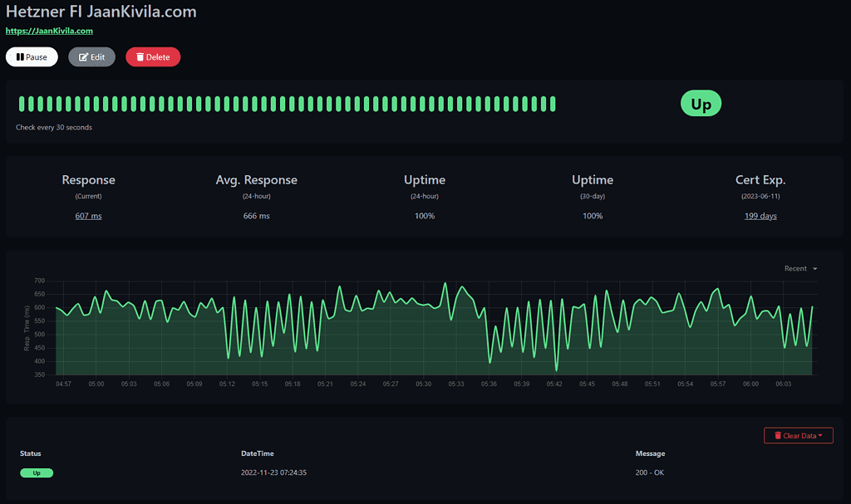Expand the Recent chart range dropdown
851x504 pixels.
(x=800, y=268)
